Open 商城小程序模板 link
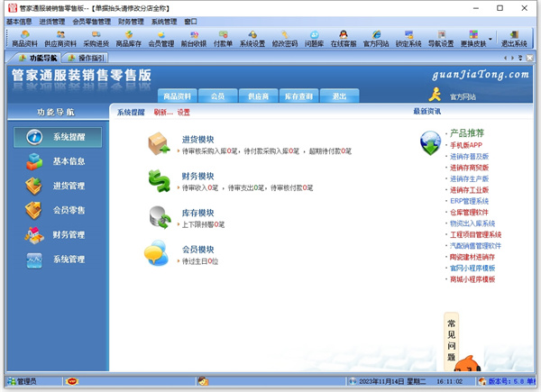 pos(472,279)
